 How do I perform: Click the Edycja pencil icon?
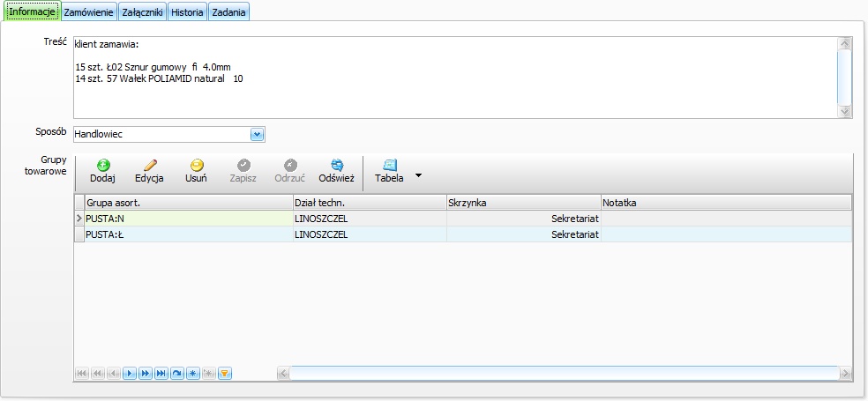pos(149,165)
